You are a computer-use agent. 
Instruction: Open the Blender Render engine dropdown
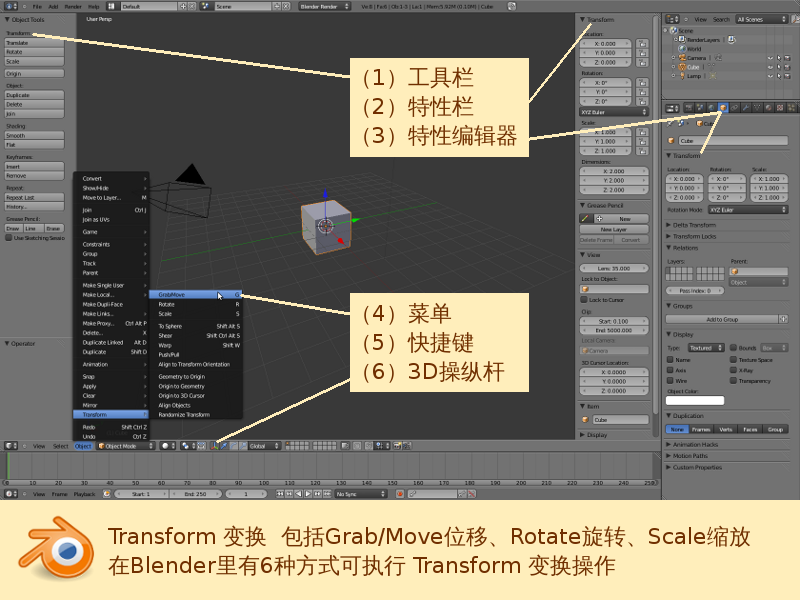coord(324,6)
